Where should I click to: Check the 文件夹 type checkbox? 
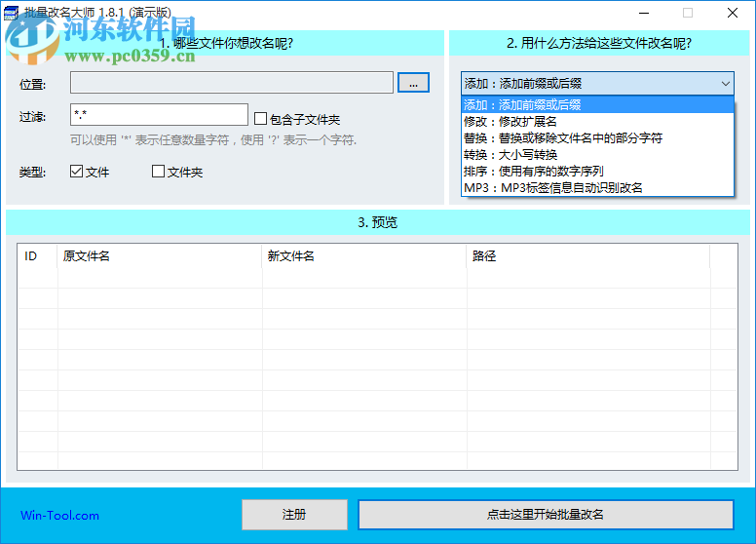tap(158, 172)
